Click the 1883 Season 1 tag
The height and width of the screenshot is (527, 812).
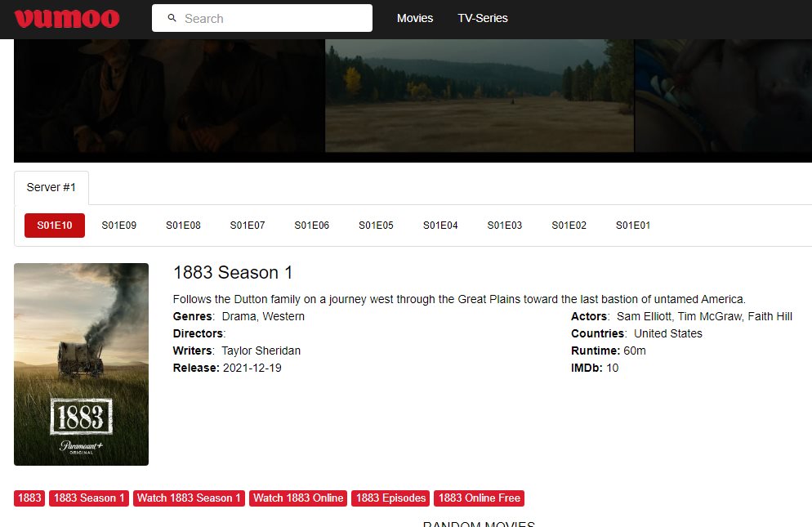[x=89, y=498]
